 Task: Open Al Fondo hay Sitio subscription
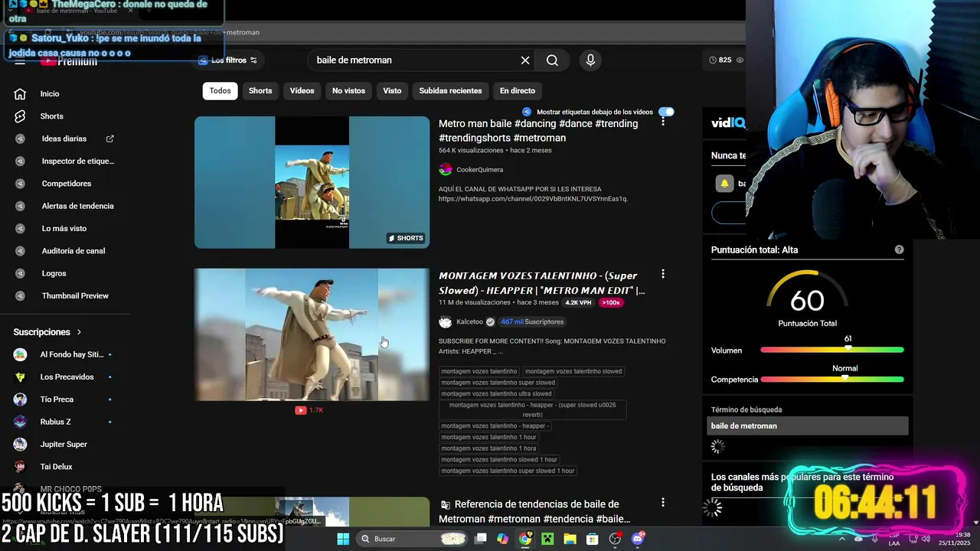(x=64, y=354)
